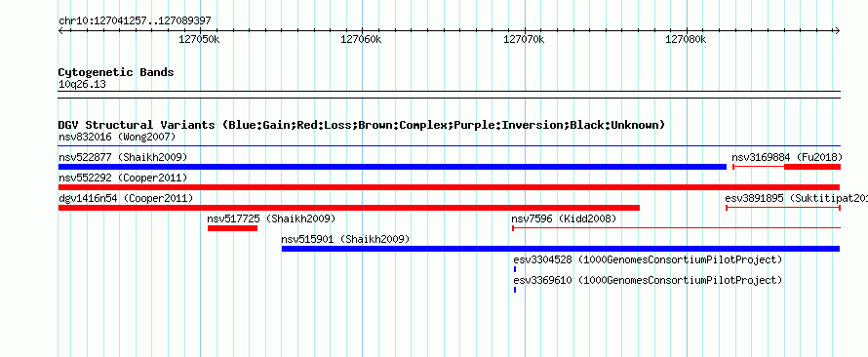The image size is (868, 357).
Task: Open the esv3369610 variant label
Action: 648,280
